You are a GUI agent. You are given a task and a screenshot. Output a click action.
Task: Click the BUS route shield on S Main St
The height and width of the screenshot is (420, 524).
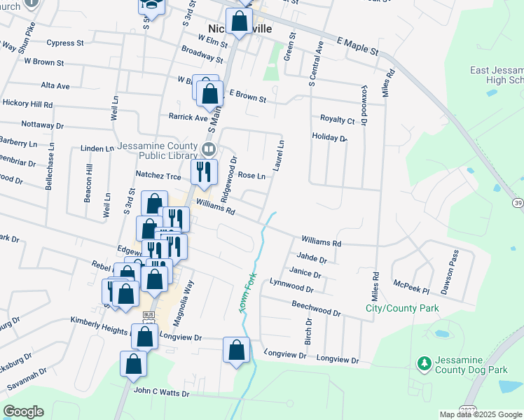click(x=149, y=315)
